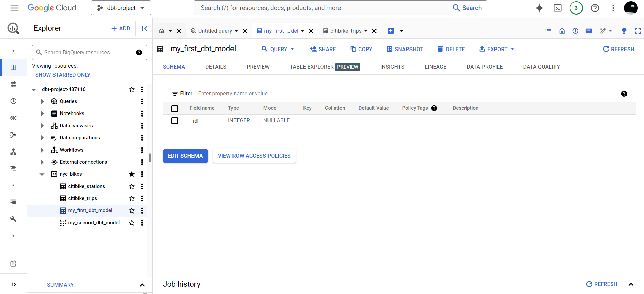Click SHOW STARRED ONLY link
Screen dimensions: 644x294
63,75
